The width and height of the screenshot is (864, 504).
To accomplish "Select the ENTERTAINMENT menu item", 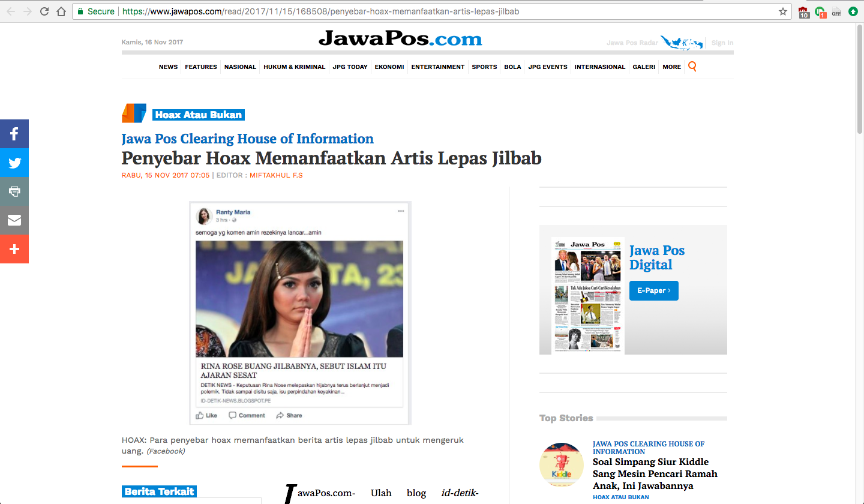I will [x=438, y=67].
